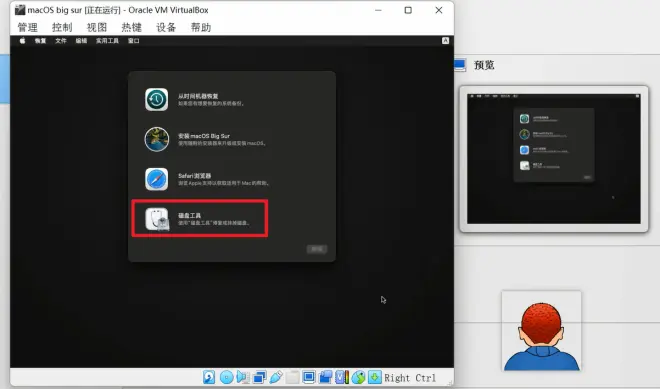Open the Apple logo menu in guest

click(x=22, y=40)
